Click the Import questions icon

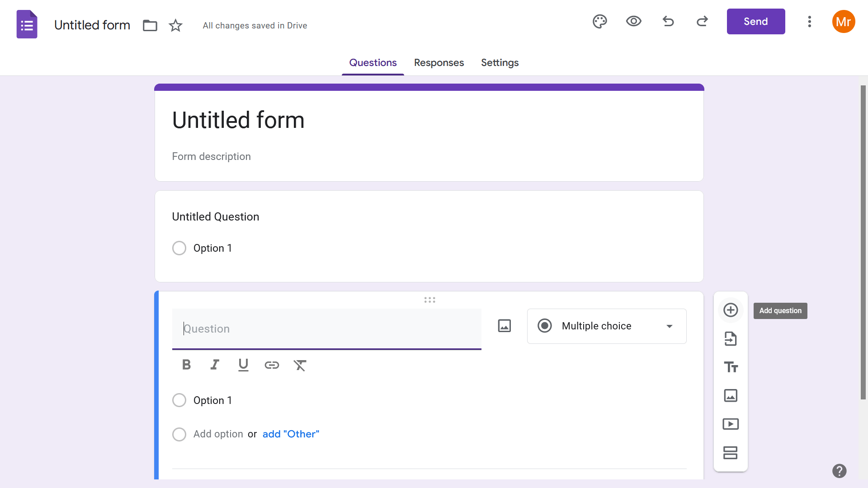click(x=731, y=338)
